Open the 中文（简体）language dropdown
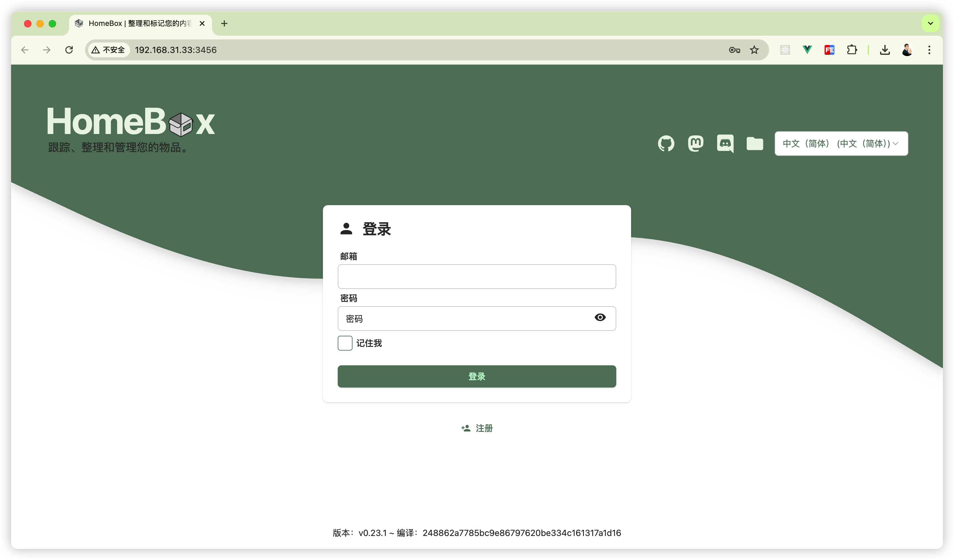 click(x=841, y=144)
